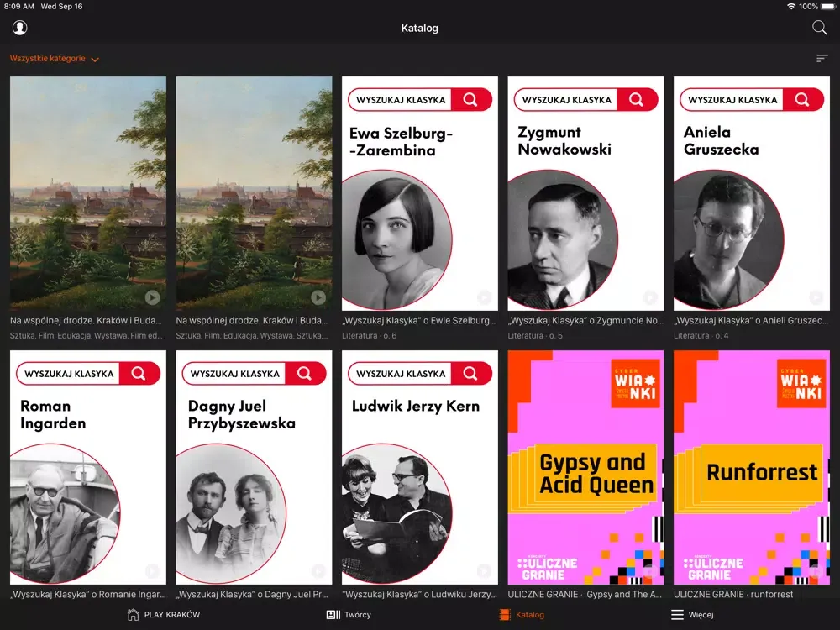Screen dimensions: 840x630
Task: Open Aniela Gruszecka portrait thumbnail
Action: [x=728, y=239]
